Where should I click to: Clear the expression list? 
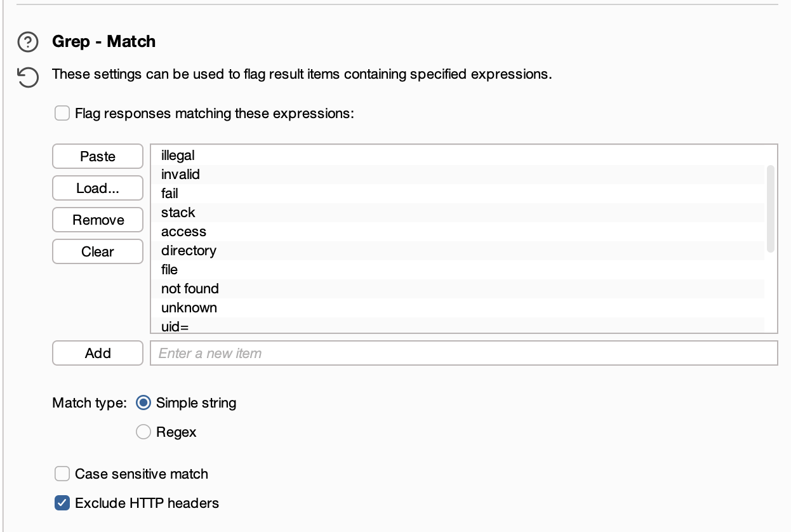tap(98, 252)
